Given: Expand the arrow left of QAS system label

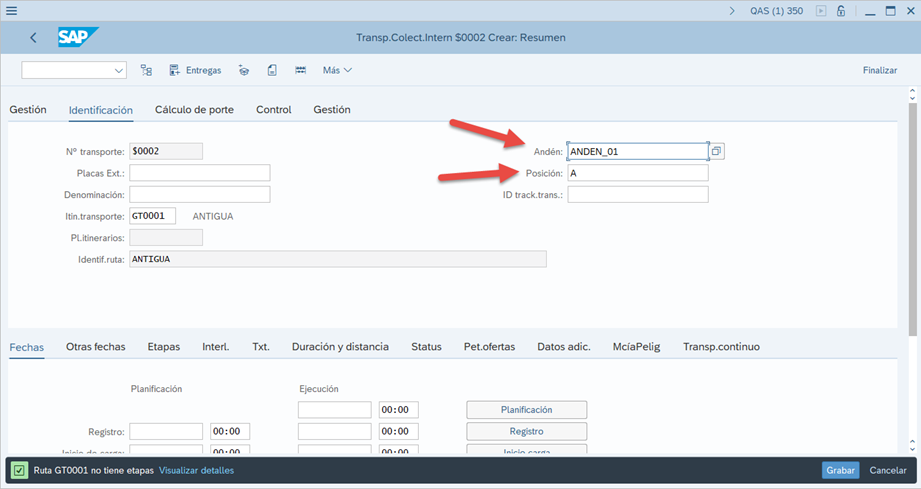Looking at the screenshot, I should [x=731, y=11].
